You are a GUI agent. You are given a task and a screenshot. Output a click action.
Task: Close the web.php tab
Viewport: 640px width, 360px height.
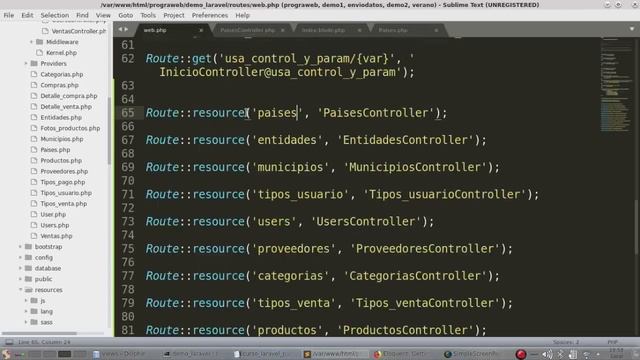[201, 30]
